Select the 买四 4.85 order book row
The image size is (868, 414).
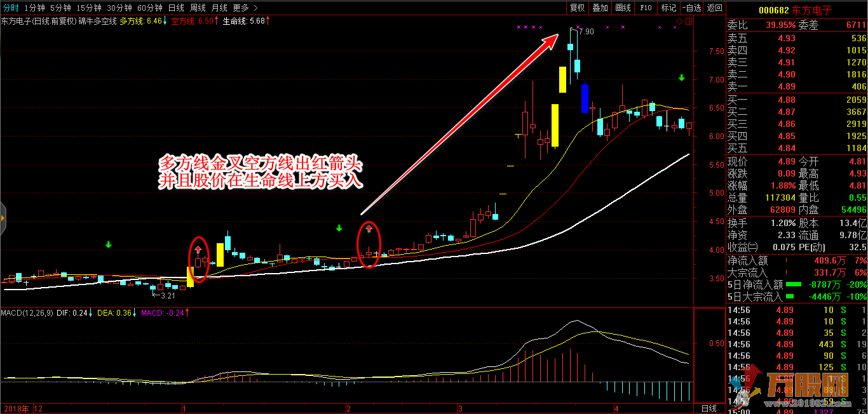tap(797, 136)
